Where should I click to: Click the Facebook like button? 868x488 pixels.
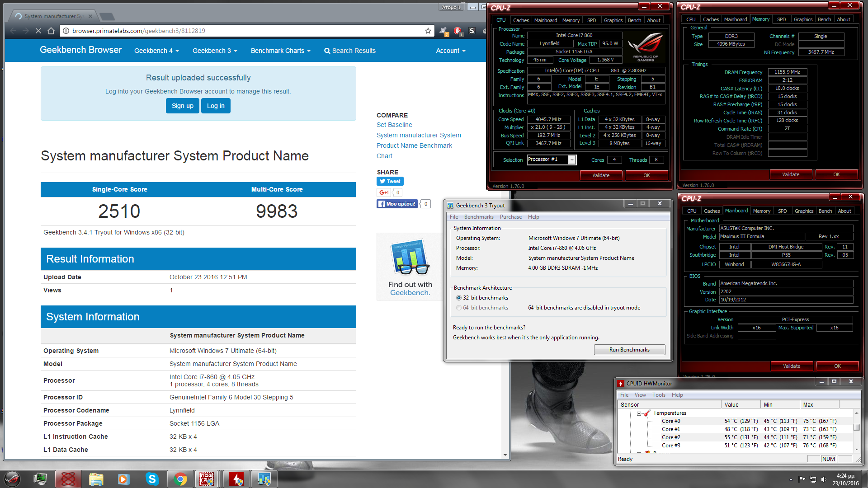(x=397, y=204)
